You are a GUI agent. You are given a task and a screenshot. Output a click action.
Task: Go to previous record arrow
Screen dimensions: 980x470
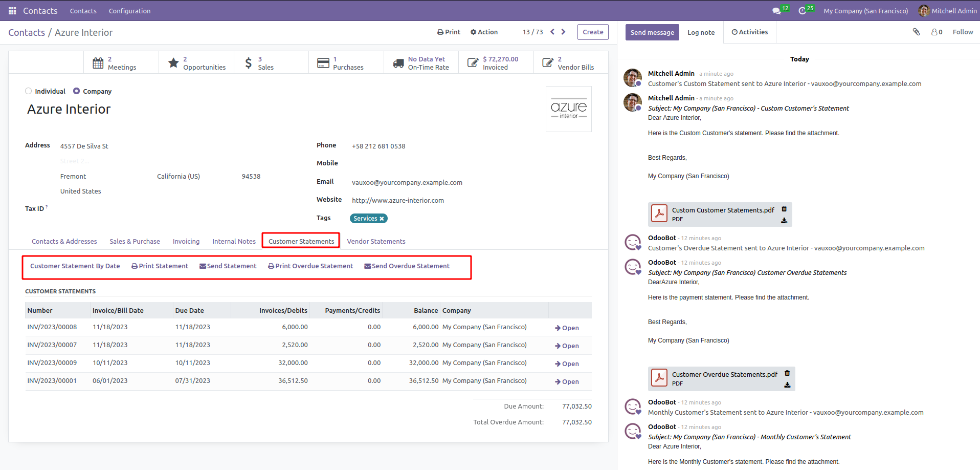point(552,32)
